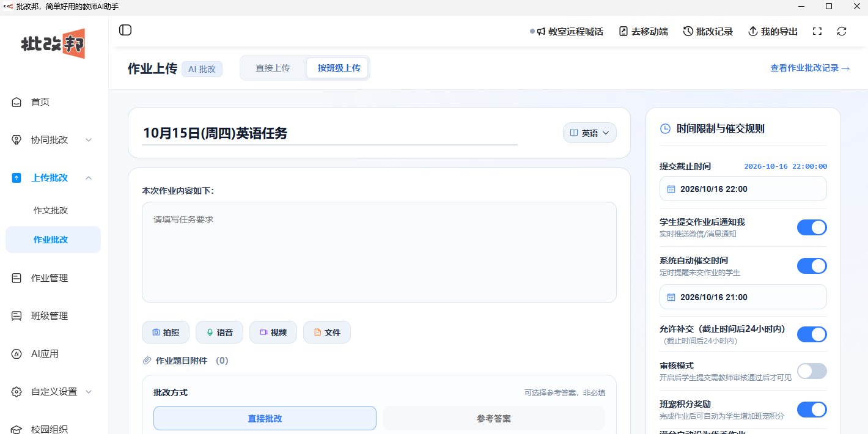
Task: Click the microphone icon on 语音 button
Action: click(x=210, y=333)
